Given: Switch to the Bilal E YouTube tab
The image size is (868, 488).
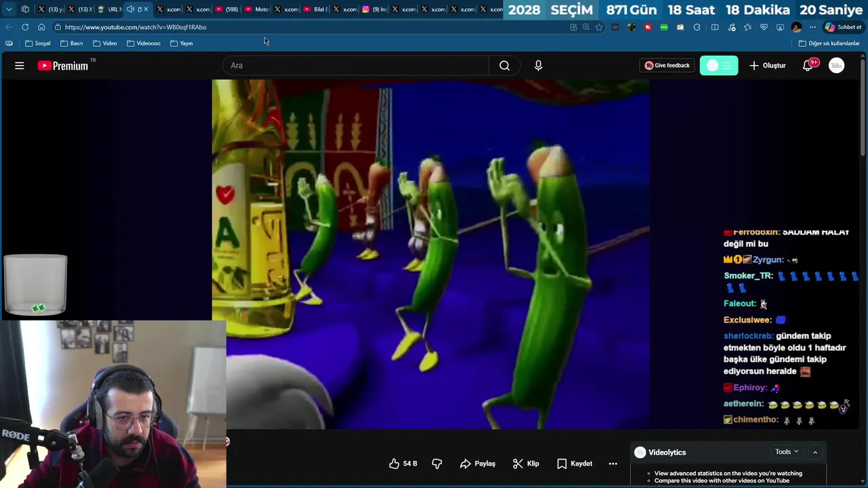Looking at the screenshot, I should click(315, 9).
